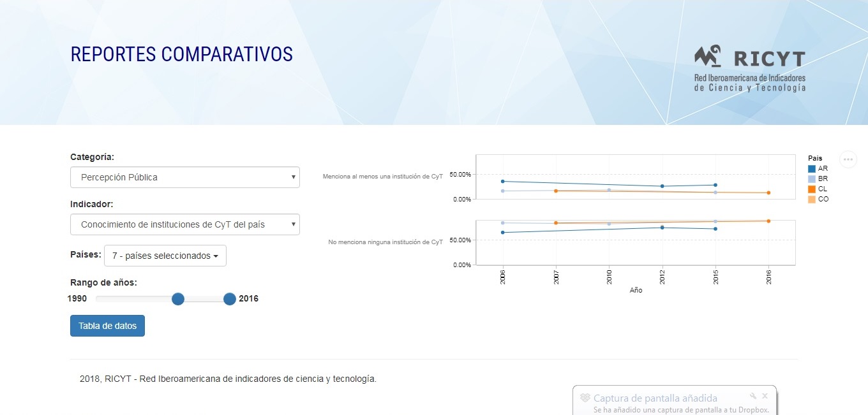Select the 2016 orange point in lower chart

pos(768,221)
